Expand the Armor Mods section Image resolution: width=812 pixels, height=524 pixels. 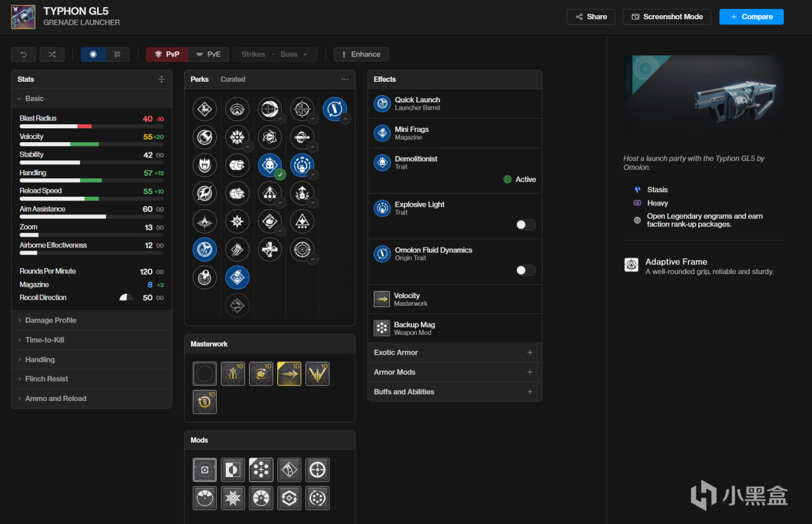(x=455, y=372)
